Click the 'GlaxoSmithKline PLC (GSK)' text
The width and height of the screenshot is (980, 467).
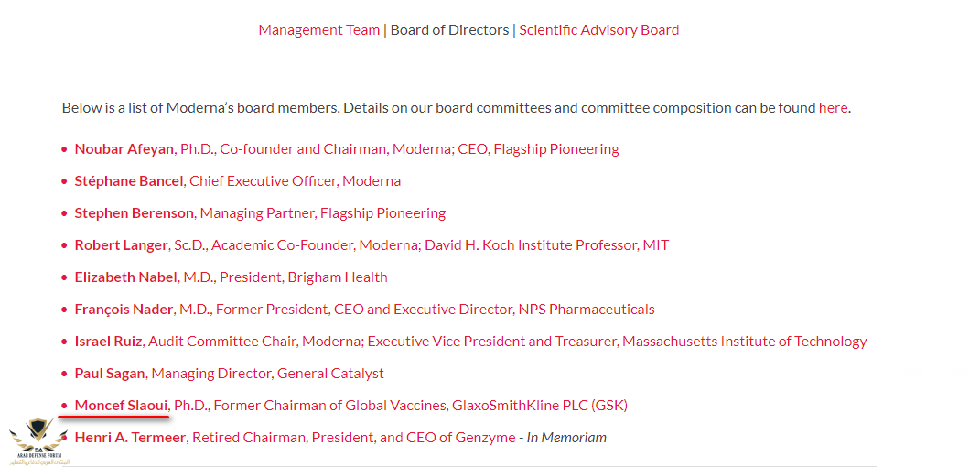[x=538, y=405]
